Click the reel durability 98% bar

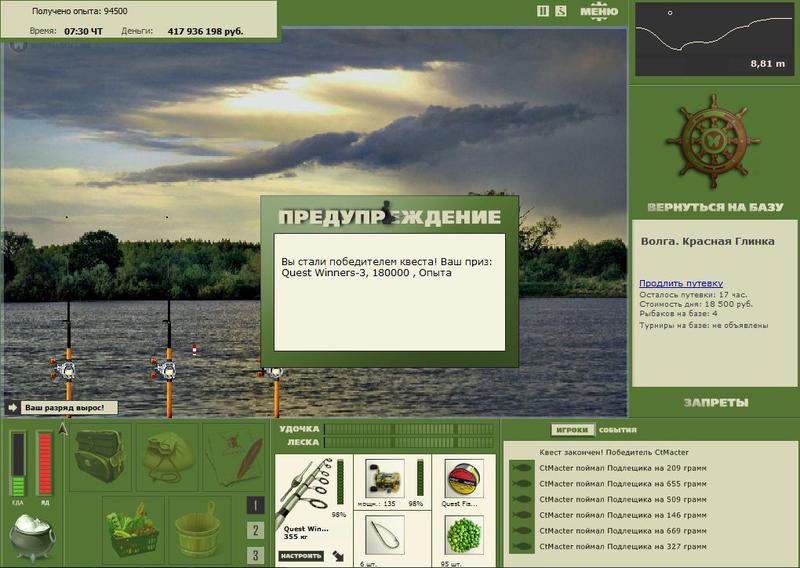click(x=420, y=477)
